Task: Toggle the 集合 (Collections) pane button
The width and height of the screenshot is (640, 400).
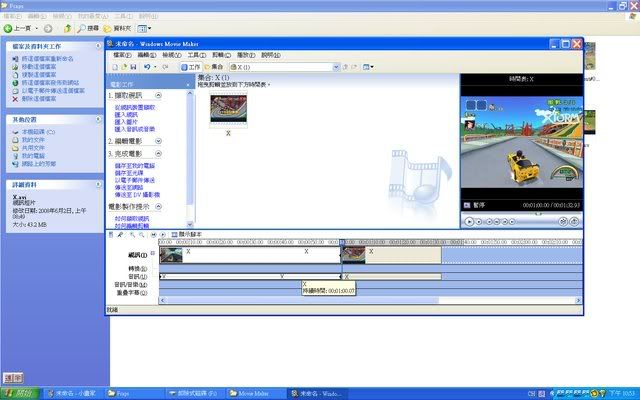Action: click(x=215, y=67)
